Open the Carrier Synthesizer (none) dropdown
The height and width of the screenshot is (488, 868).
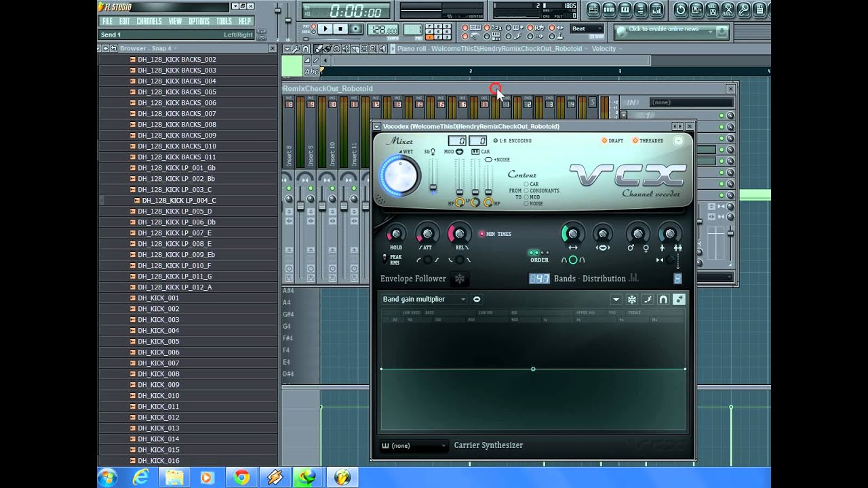click(414, 445)
